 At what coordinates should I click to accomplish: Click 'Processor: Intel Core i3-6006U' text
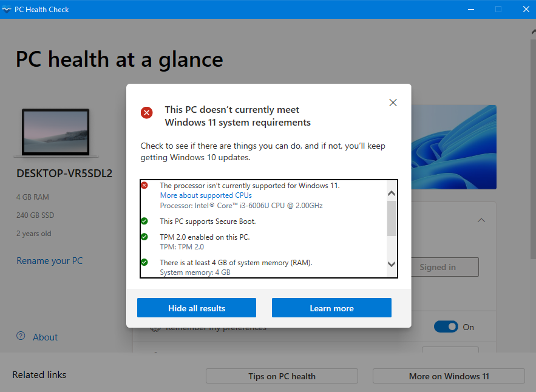(242, 205)
